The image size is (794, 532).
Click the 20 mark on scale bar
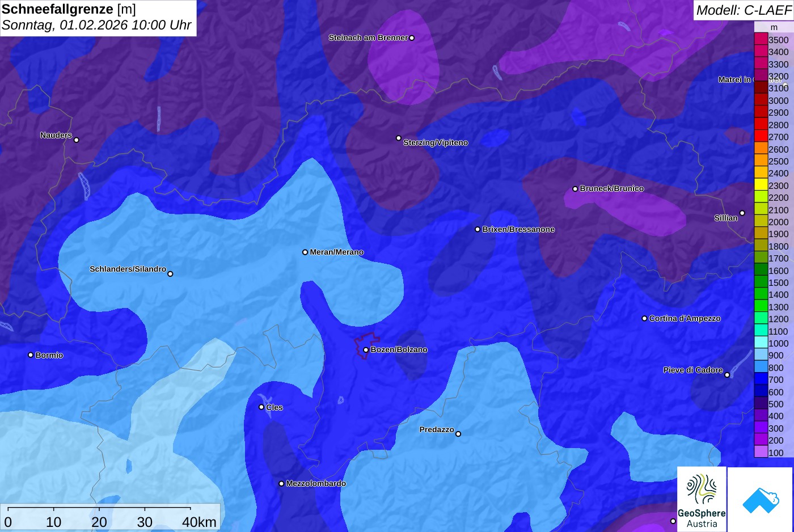pyautogui.click(x=99, y=522)
